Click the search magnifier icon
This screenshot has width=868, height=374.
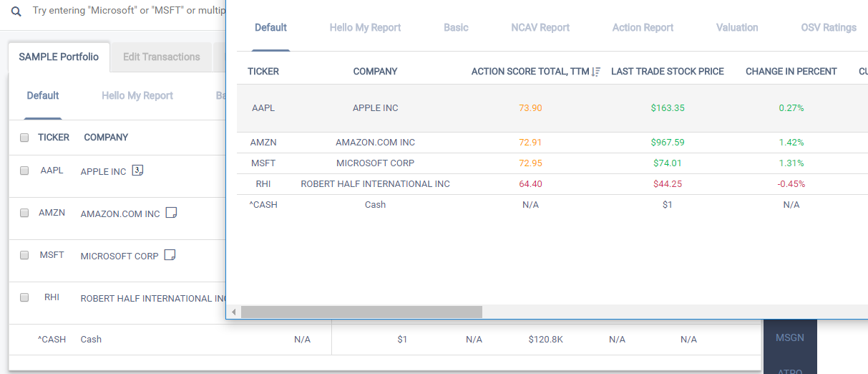click(16, 11)
